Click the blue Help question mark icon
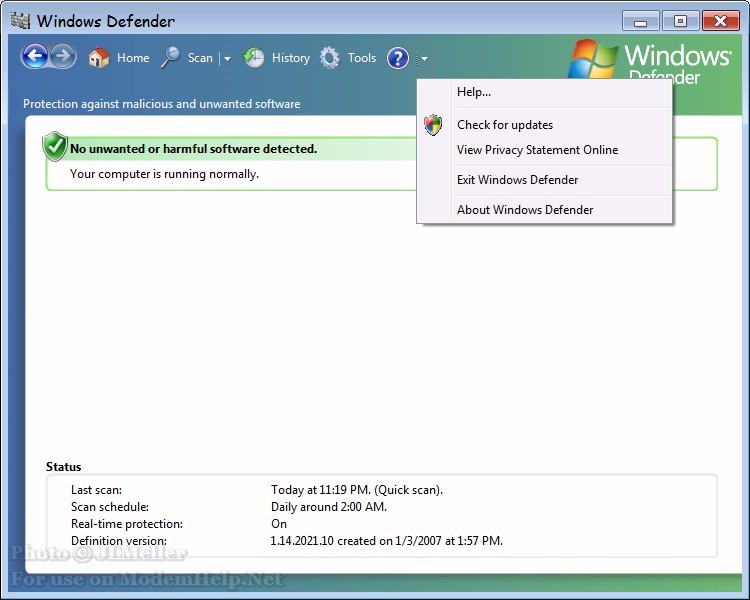Viewport: 750px width, 600px height. (398, 58)
